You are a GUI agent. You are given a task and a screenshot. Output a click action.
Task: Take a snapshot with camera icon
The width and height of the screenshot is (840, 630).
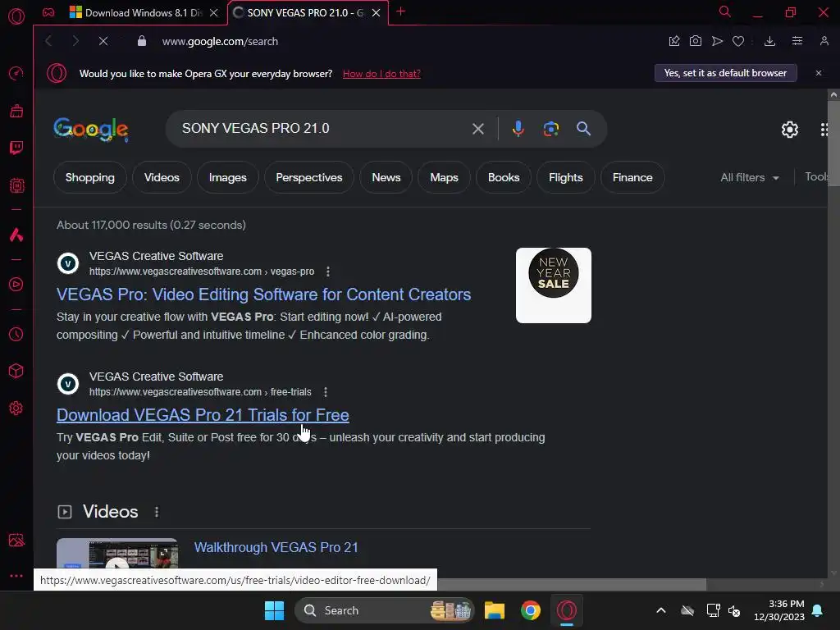pos(696,41)
